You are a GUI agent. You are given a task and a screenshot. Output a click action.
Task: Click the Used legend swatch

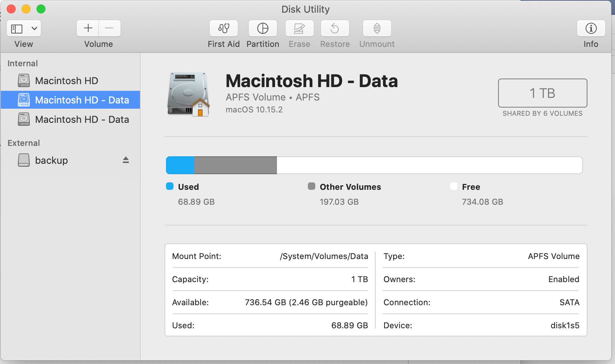pyautogui.click(x=170, y=186)
